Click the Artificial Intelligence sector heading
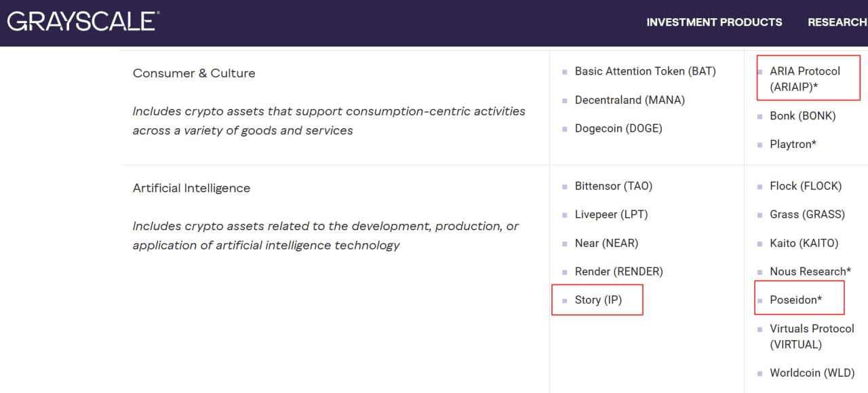The image size is (868, 393). 191,188
